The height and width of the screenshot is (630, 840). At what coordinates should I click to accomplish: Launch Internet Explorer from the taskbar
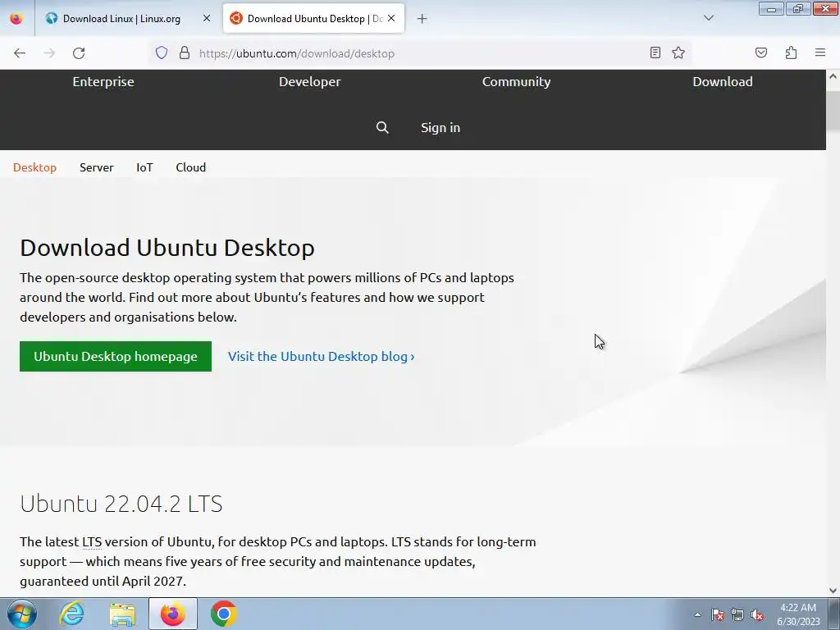[x=72, y=614]
